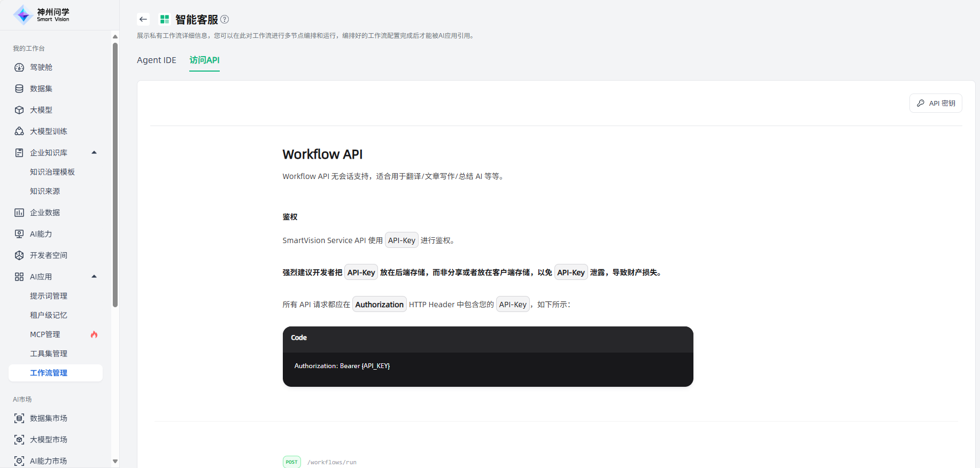Click the 大模型 cube icon
Image resolution: width=980 pixels, height=468 pixels.
coord(19,110)
